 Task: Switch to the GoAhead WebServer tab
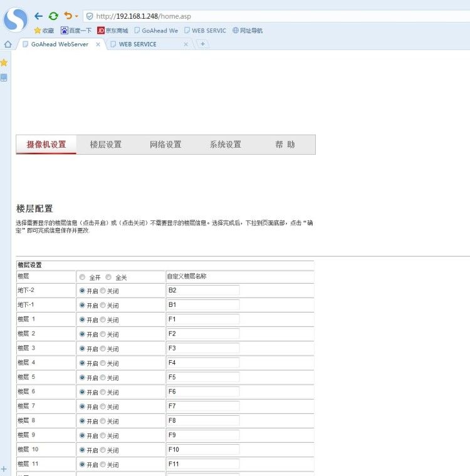[60, 44]
